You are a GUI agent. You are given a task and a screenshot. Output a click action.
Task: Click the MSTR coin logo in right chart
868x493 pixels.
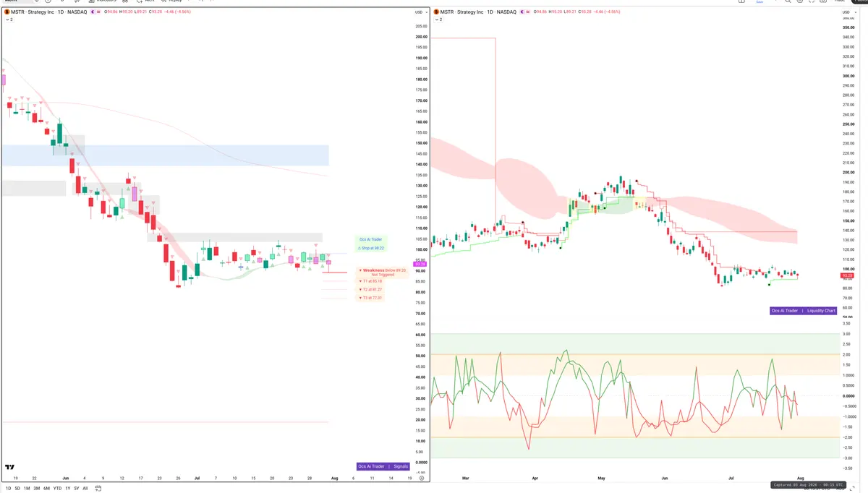pyautogui.click(x=435, y=12)
